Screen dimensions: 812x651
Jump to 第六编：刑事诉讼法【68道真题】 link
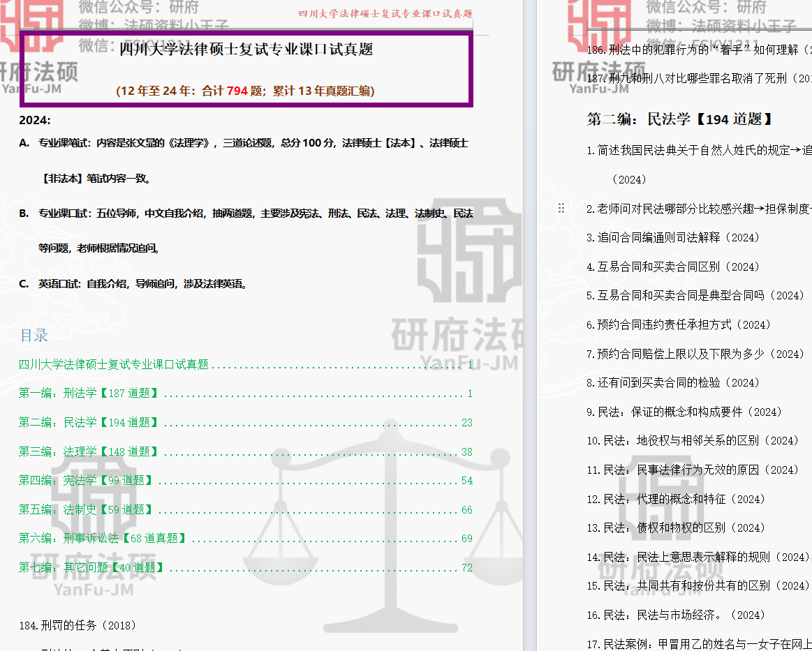tap(246, 538)
